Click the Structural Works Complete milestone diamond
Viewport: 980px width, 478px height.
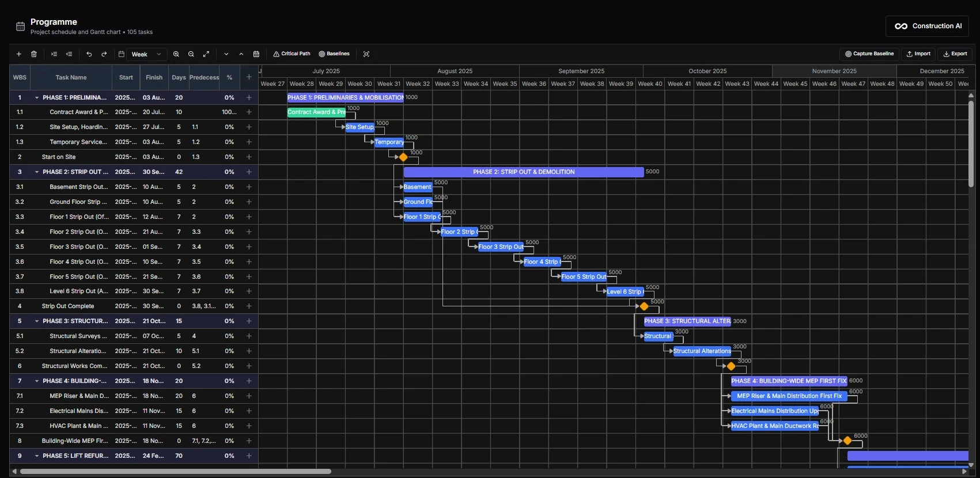pyautogui.click(x=731, y=366)
